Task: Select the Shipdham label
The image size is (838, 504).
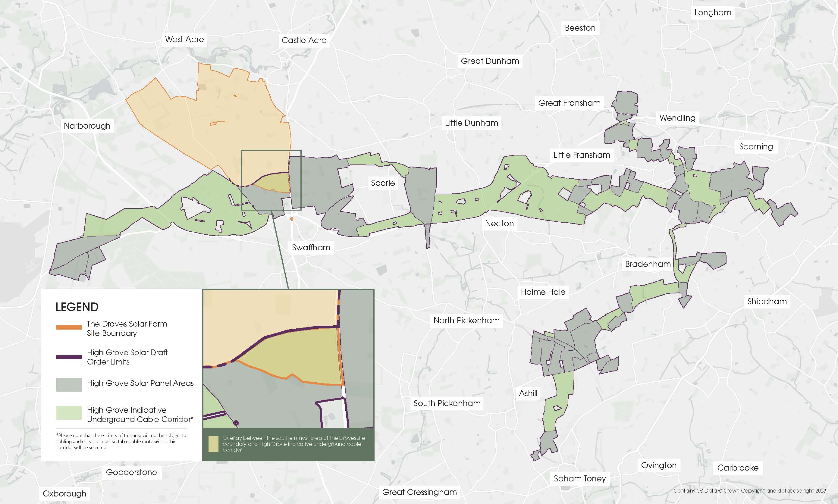Action: [767, 302]
